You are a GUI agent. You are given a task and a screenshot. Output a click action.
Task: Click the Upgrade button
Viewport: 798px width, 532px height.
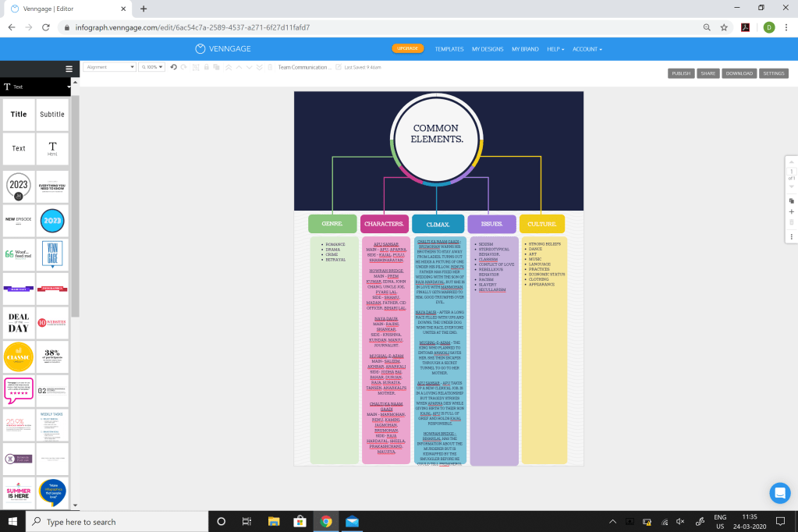coord(408,48)
